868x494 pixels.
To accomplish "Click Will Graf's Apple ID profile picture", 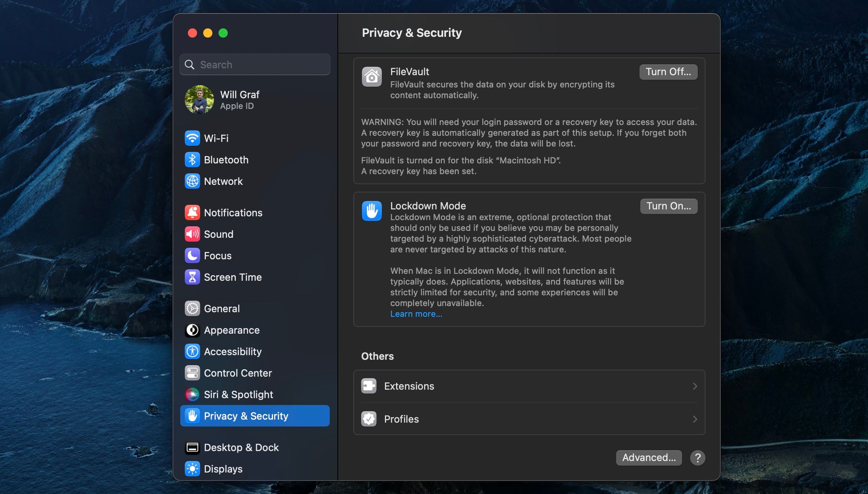I will [x=200, y=100].
